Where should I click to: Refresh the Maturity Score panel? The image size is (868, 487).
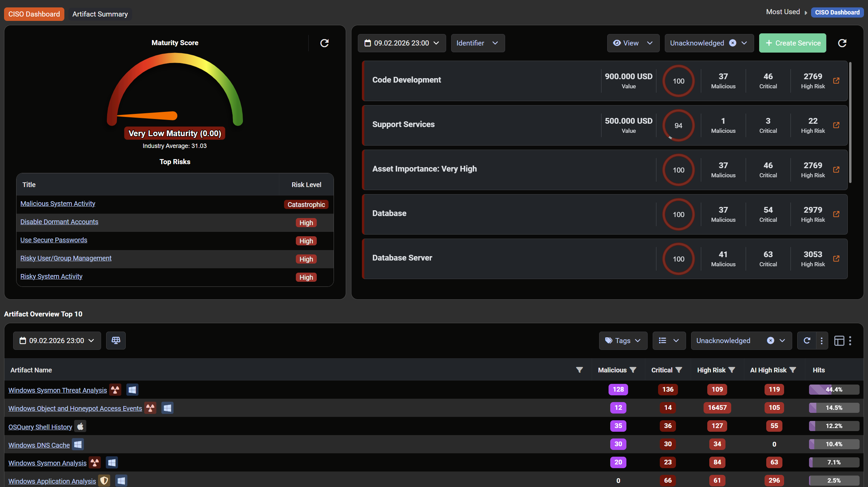(x=324, y=43)
